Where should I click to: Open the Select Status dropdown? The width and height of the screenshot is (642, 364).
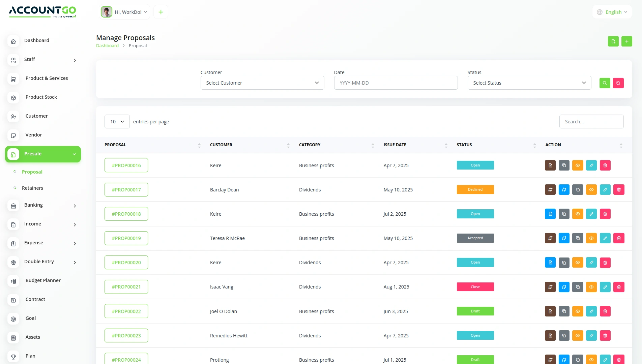[529, 83]
